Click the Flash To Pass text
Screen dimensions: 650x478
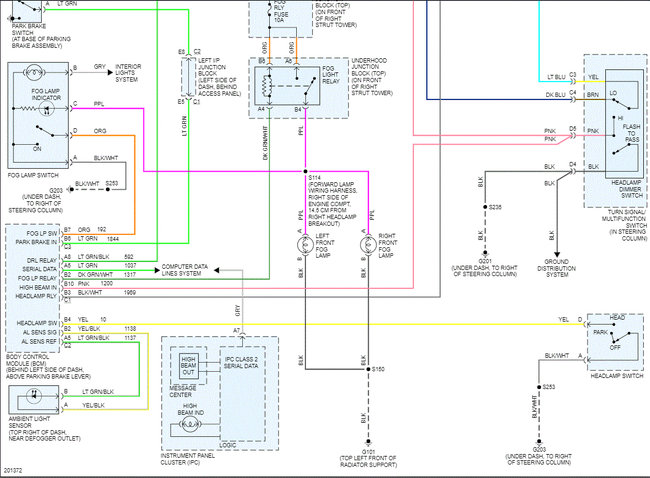click(631, 133)
